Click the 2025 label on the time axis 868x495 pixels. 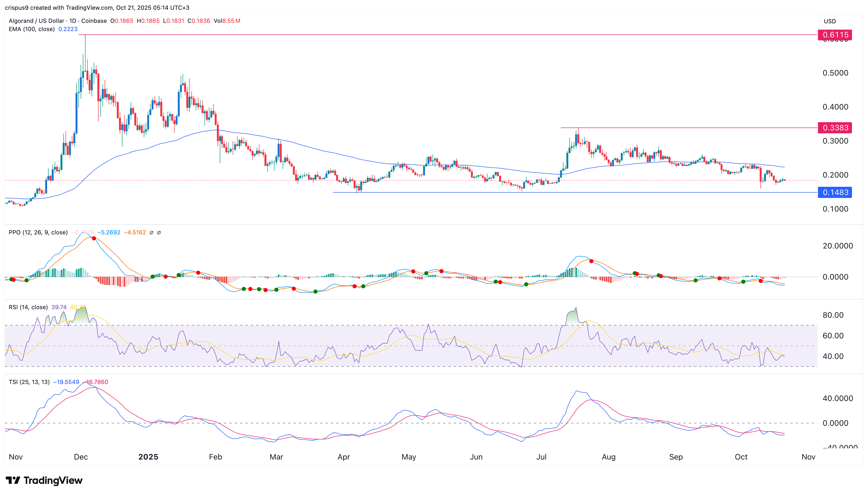click(x=148, y=457)
